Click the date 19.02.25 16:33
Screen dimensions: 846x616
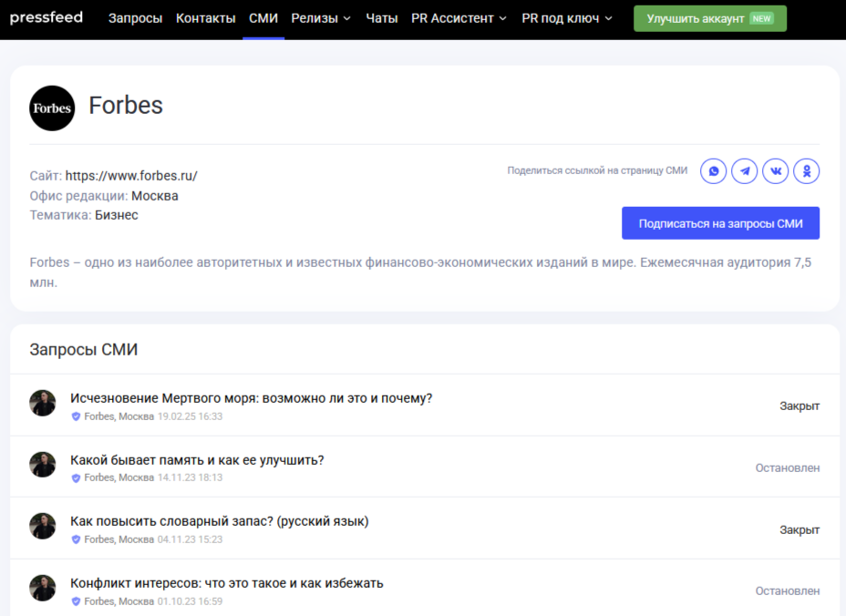click(x=190, y=416)
